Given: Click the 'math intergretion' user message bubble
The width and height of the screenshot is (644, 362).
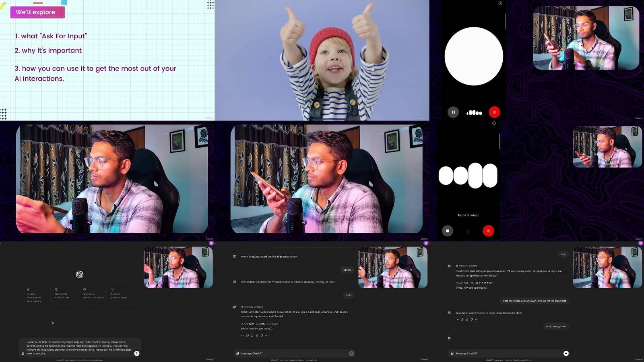Looking at the screenshot, I should [556, 326].
